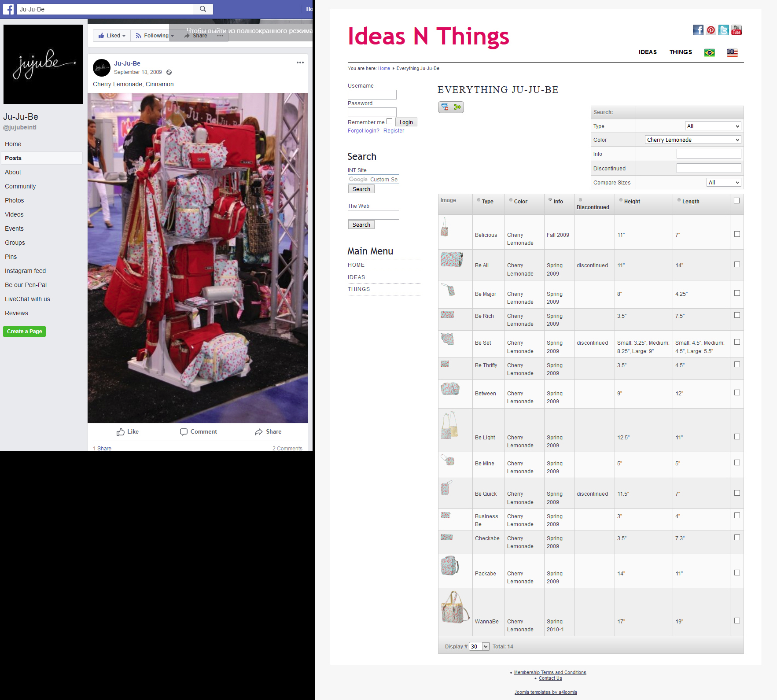Click the Facebook search magnifier icon
The height and width of the screenshot is (700, 777).
pos(203,9)
